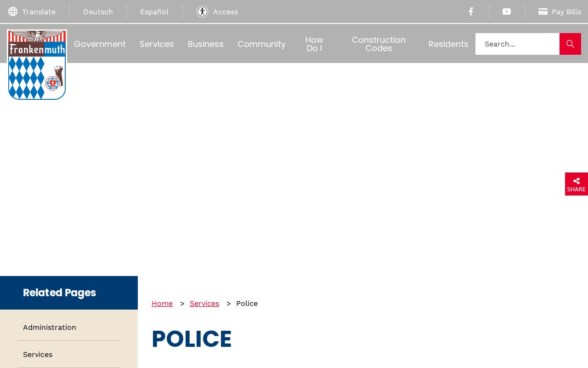Viewport: 588px width, 368px height.
Task: Click the accessibility person icon
Action: pyautogui.click(x=203, y=11)
